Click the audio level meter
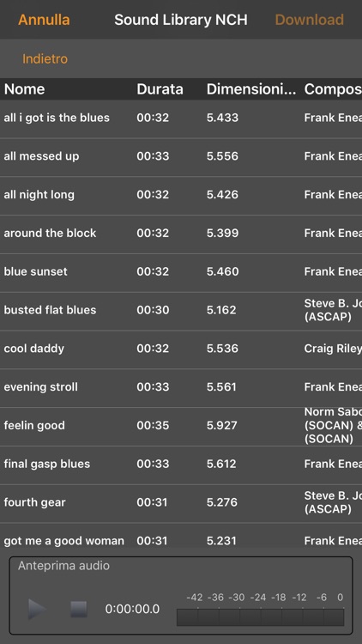This screenshot has width=362, height=644. coord(260,617)
